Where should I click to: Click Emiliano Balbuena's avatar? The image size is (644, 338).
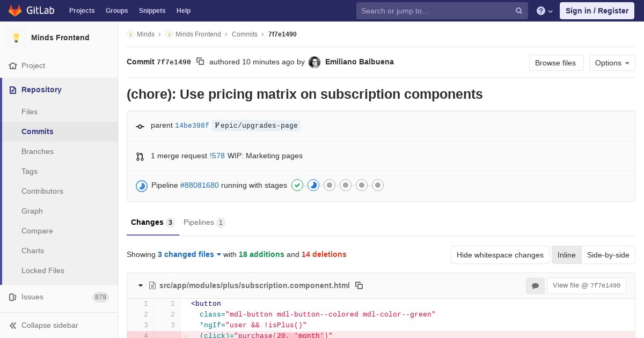coord(314,62)
